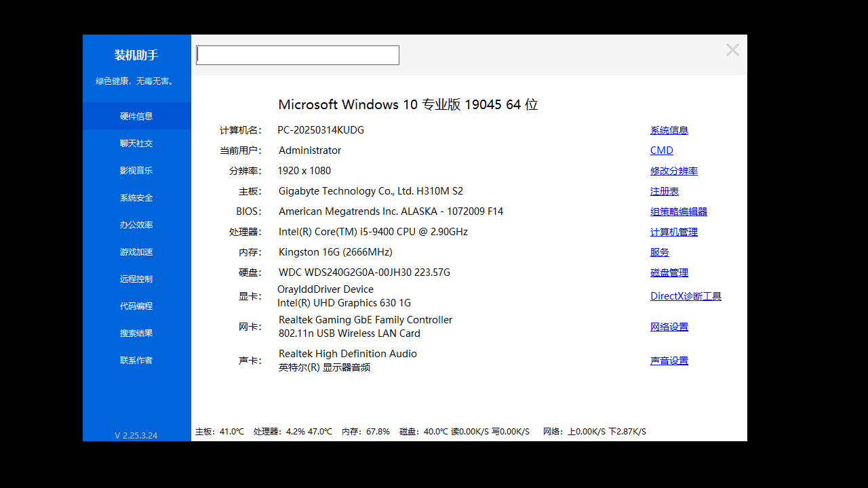The height and width of the screenshot is (488, 868).
Task: Select the WDC WDS240G2G0A disk text
Action: coord(364,272)
